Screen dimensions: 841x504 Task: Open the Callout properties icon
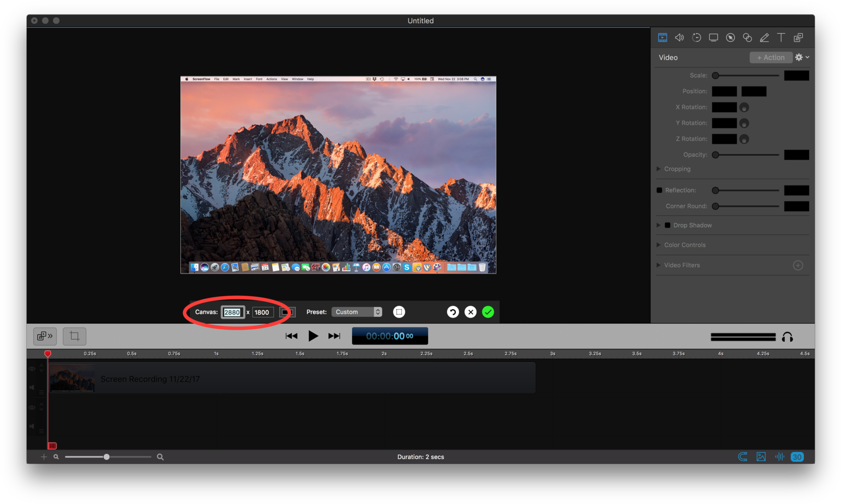(730, 38)
